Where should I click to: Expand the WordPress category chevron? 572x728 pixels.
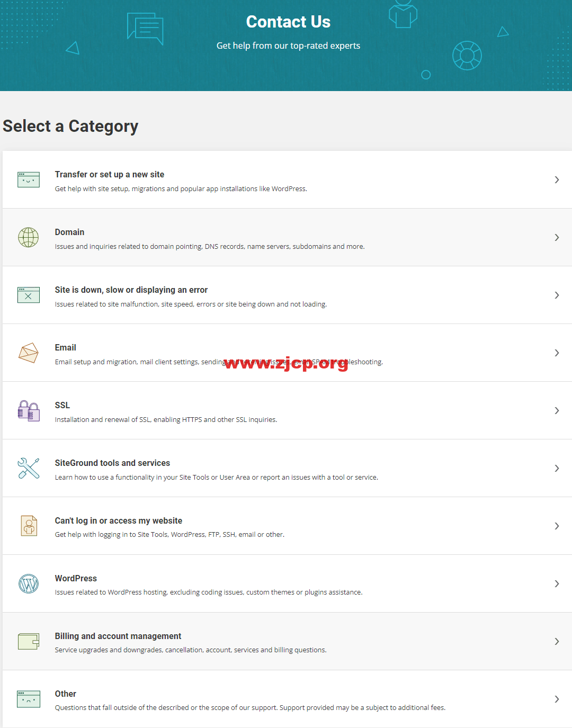(x=557, y=583)
